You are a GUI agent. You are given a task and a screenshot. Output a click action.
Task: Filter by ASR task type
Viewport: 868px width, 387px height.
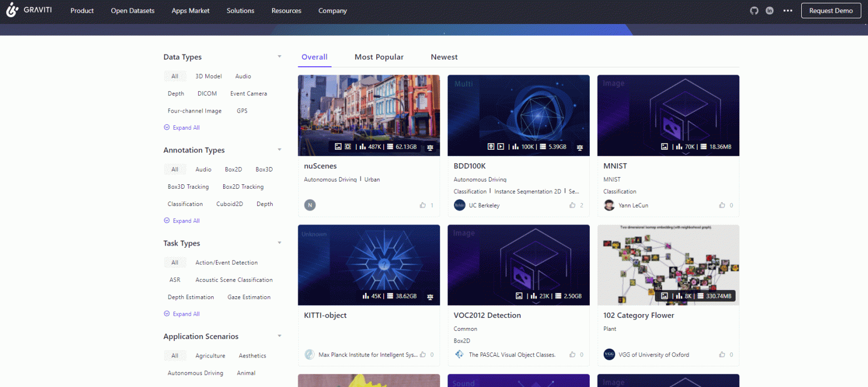pos(175,280)
